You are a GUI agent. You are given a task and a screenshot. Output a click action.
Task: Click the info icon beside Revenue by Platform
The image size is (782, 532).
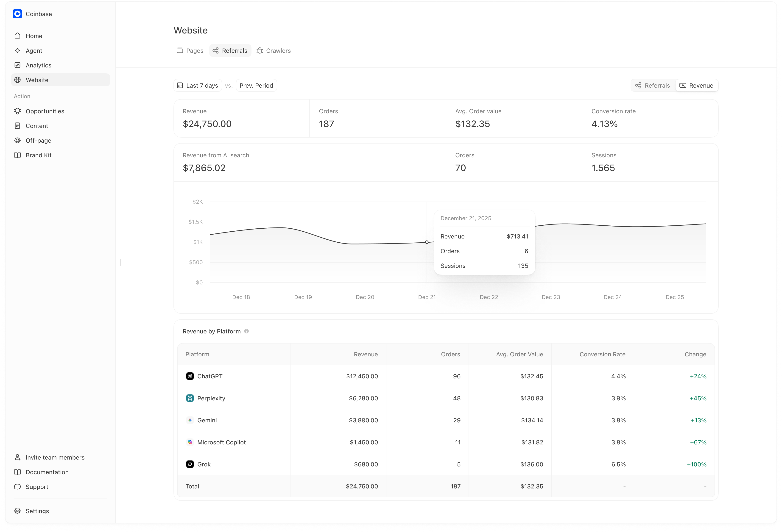pyautogui.click(x=247, y=331)
